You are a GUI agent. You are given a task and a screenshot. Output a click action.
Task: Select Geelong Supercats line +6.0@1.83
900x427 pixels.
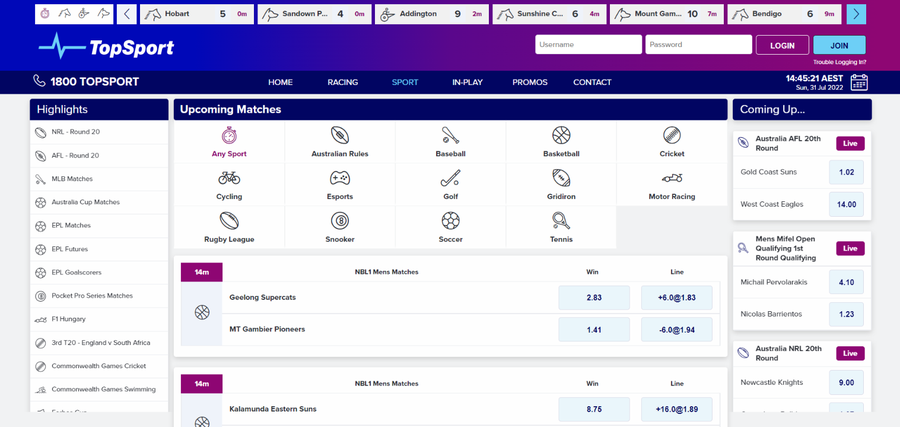677,298
